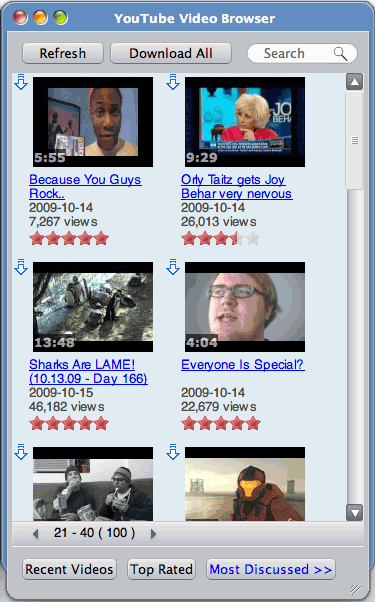Open 'Sharks Are LAME! (10.13.09 - Day 166)' link
The height and width of the screenshot is (602, 375).
pos(88,371)
